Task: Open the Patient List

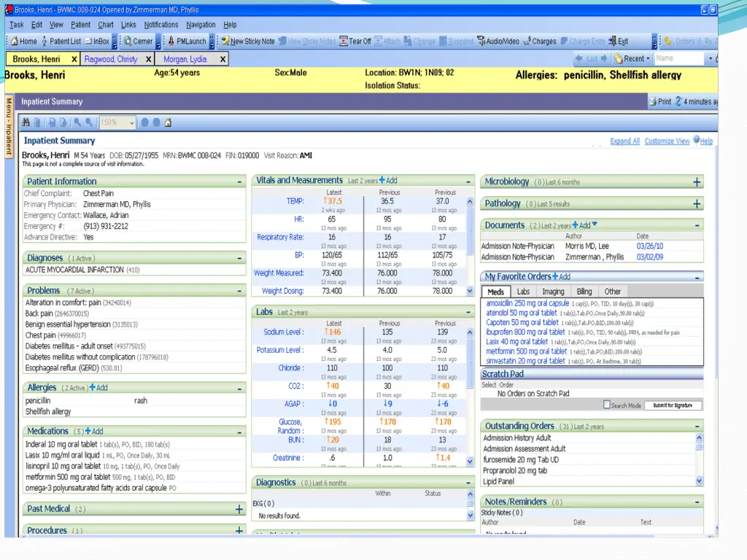Action: click(61, 42)
